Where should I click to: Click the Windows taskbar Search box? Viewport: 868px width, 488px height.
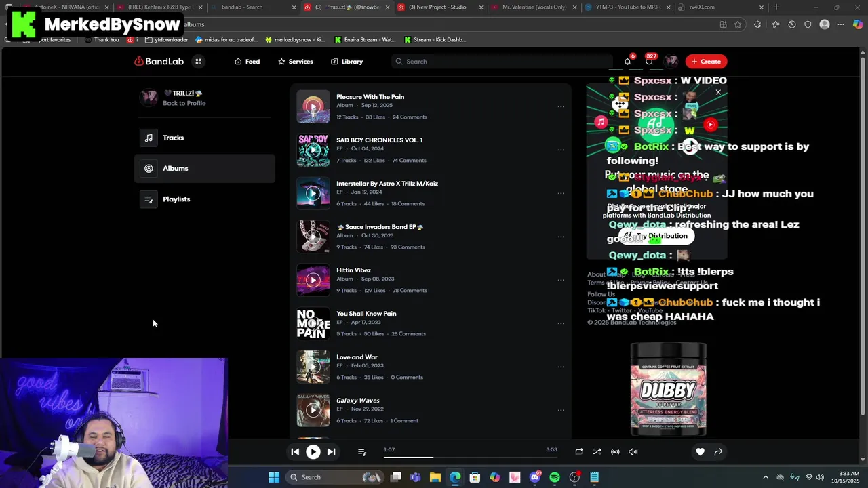334,477
